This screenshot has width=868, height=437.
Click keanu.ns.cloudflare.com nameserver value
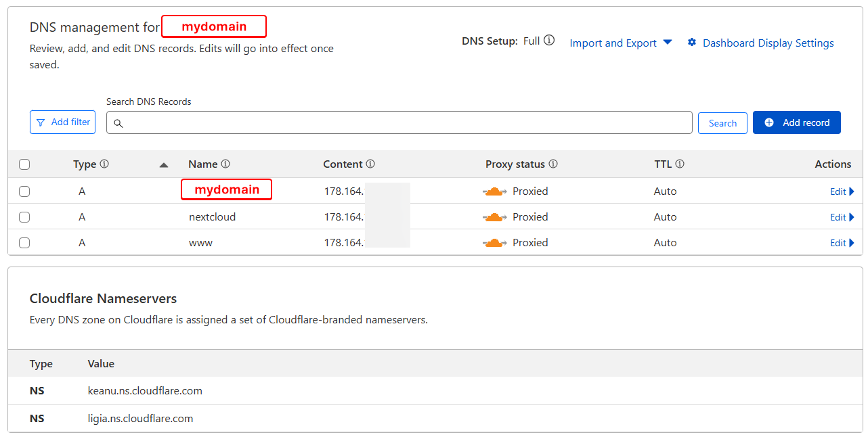[x=145, y=390]
